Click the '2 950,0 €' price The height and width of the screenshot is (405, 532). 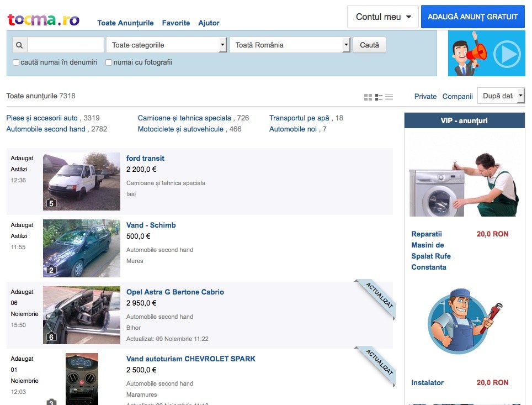141,303
